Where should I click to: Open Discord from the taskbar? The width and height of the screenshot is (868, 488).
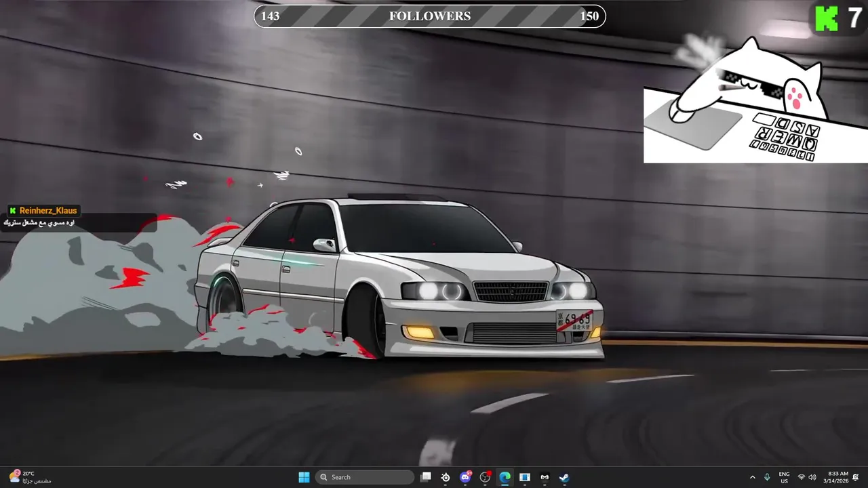point(465,477)
